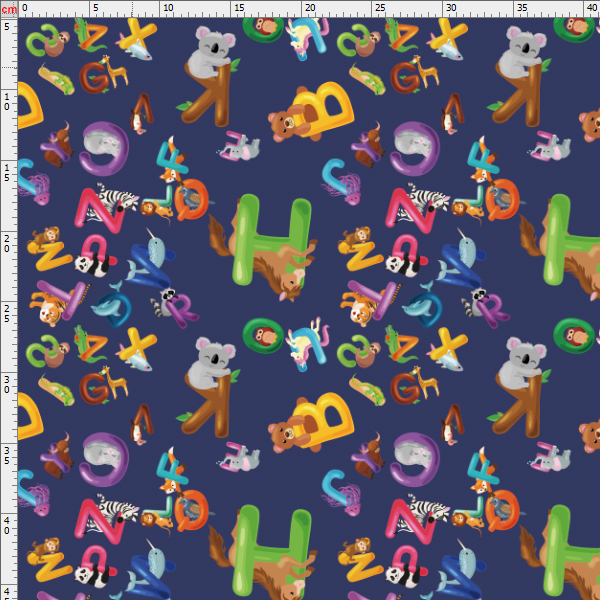Click the '0' mark on horizontal ruler
Viewport: 600px width, 600px height.
(24, 8)
